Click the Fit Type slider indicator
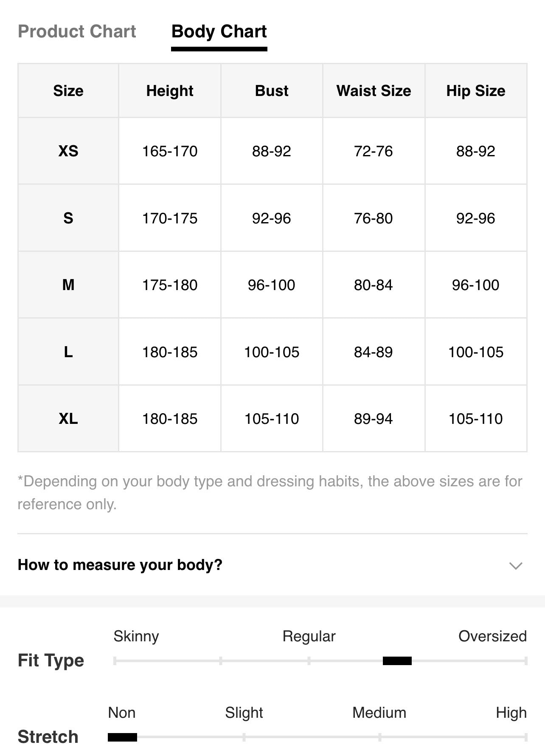This screenshot has height=756, width=545. point(397,660)
